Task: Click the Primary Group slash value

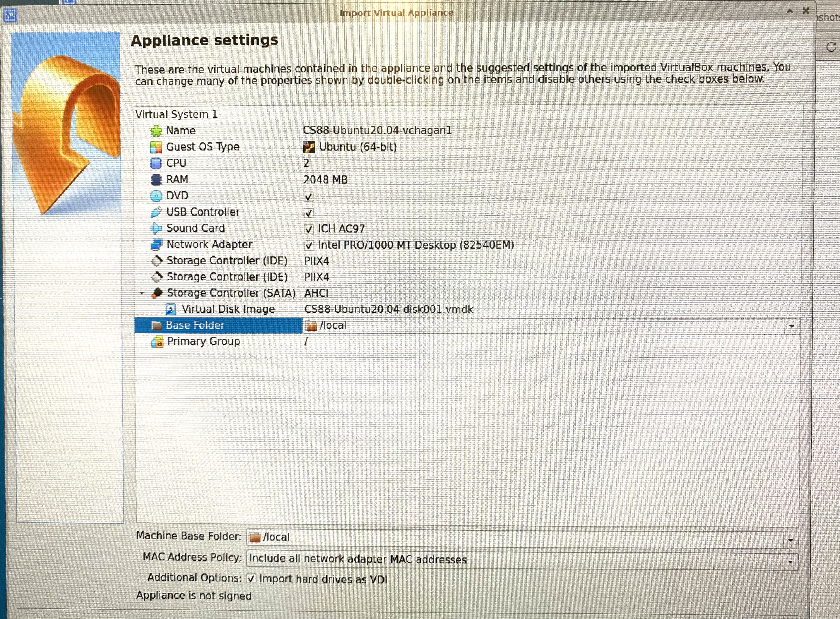Action: click(306, 341)
